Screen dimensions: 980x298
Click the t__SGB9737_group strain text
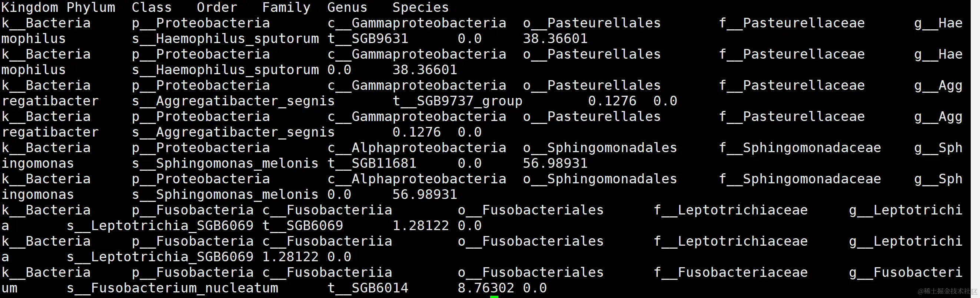(x=457, y=101)
